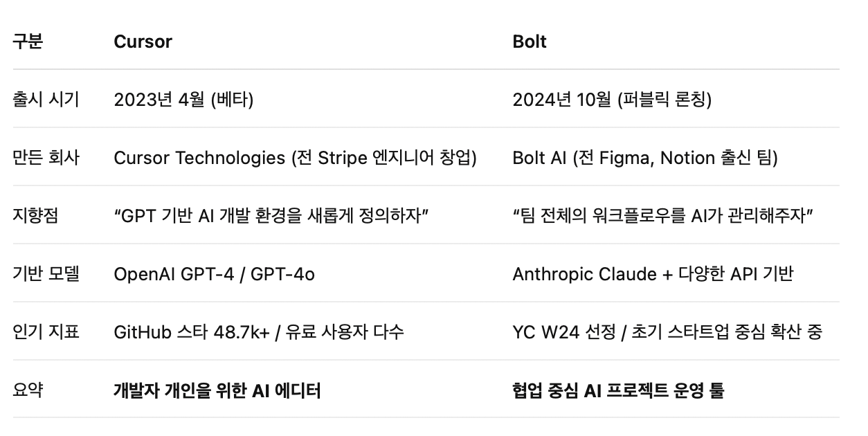Click the bold 개발자 개인을 위한 AI 에디터 text
Screen dimensions: 868x436
[217, 391]
